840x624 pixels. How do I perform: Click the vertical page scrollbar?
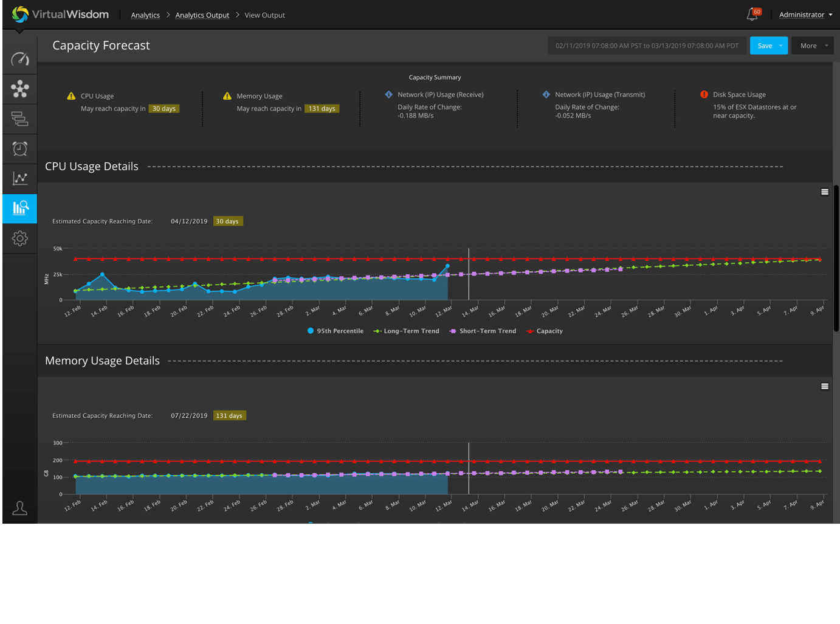click(x=836, y=258)
